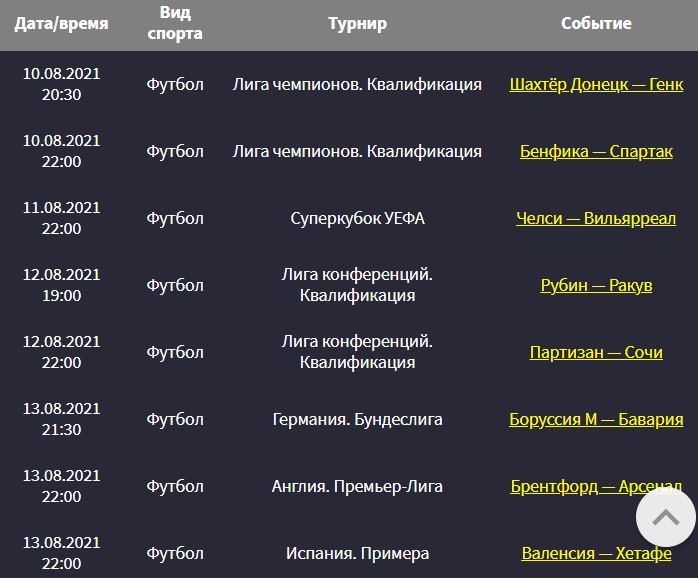The image size is (698, 578).
Task: Click Англия. Премьер-Лига tournament cell
Action: click(x=357, y=486)
